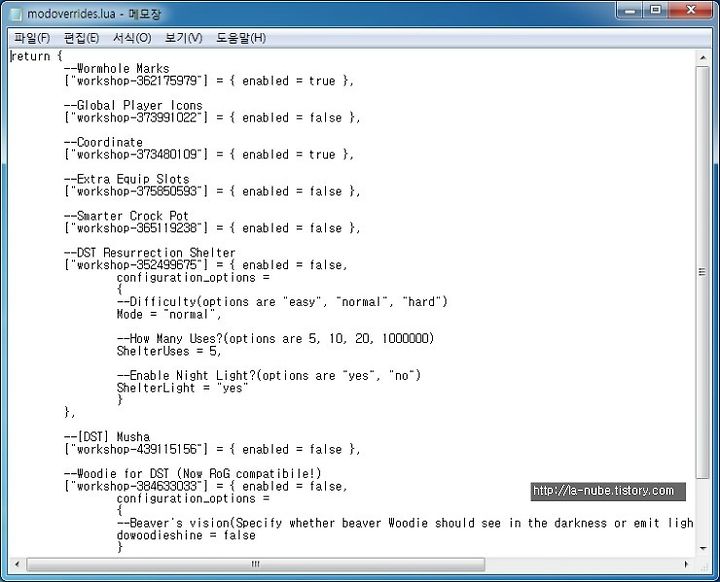720x582 pixels.
Task: Click the '--[DST] Musha' comment line
Action: (x=107, y=437)
